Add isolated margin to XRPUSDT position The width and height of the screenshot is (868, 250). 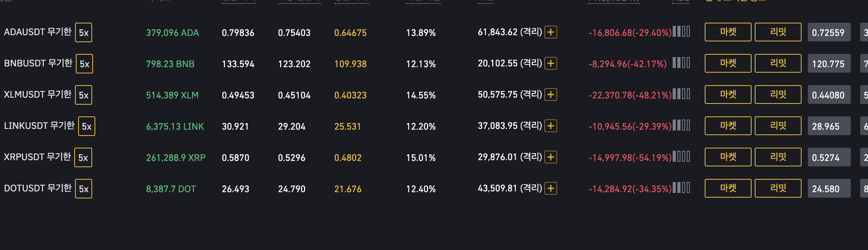click(x=551, y=157)
